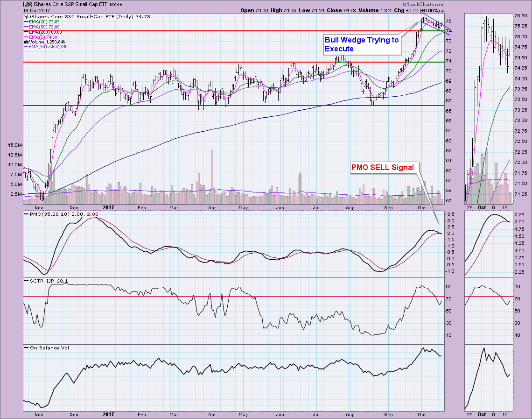Select the EMA(200) 68.88 legend entry

(x=43, y=32)
